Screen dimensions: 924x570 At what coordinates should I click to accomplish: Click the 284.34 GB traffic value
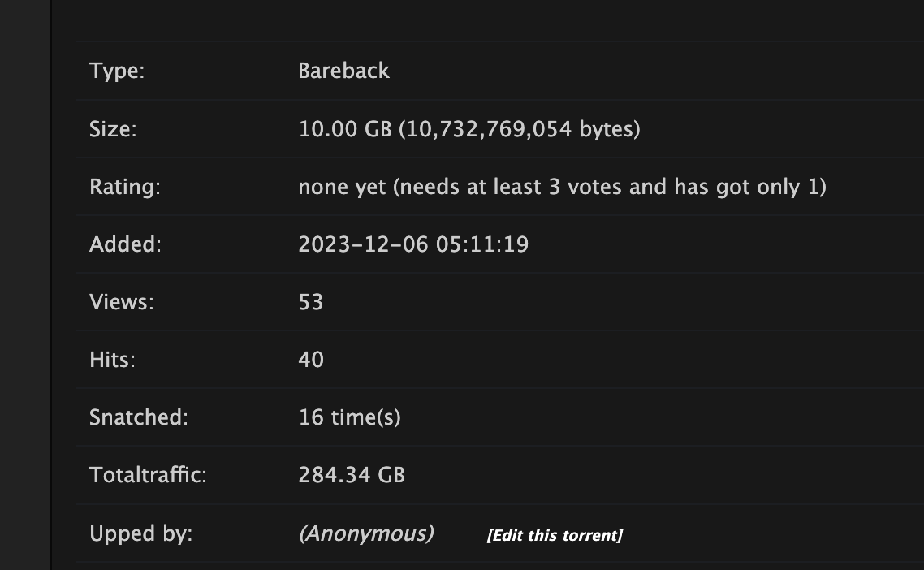[x=352, y=475]
